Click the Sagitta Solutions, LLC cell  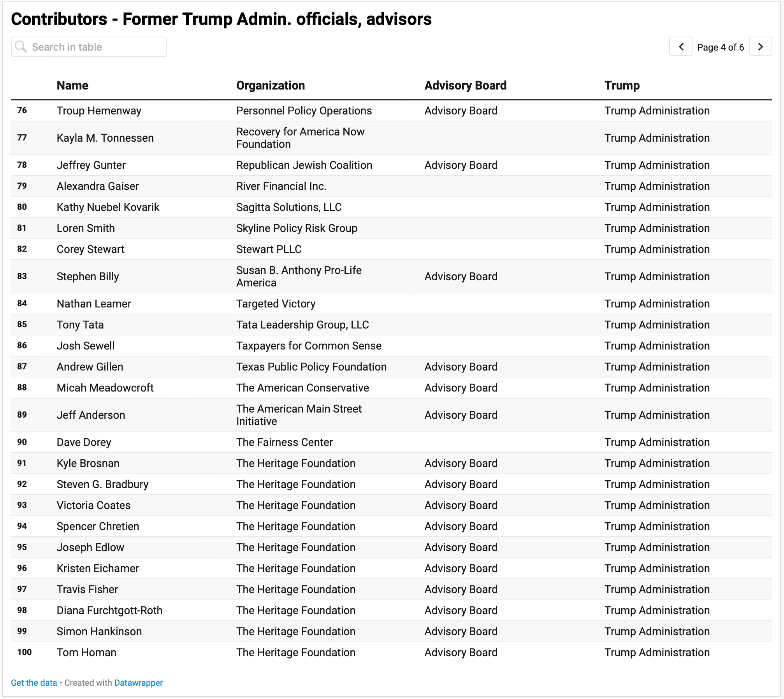point(289,207)
